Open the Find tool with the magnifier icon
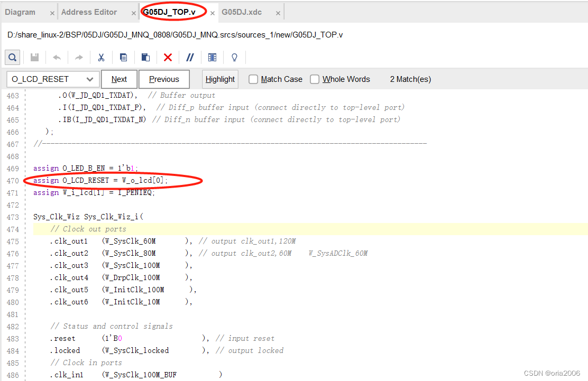The image size is (588, 381). tap(12, 57)
